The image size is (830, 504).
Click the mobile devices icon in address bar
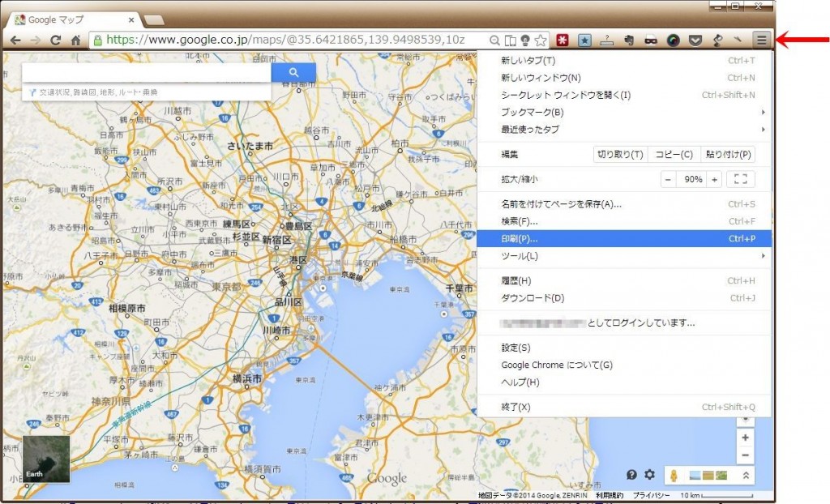[510, 41]
